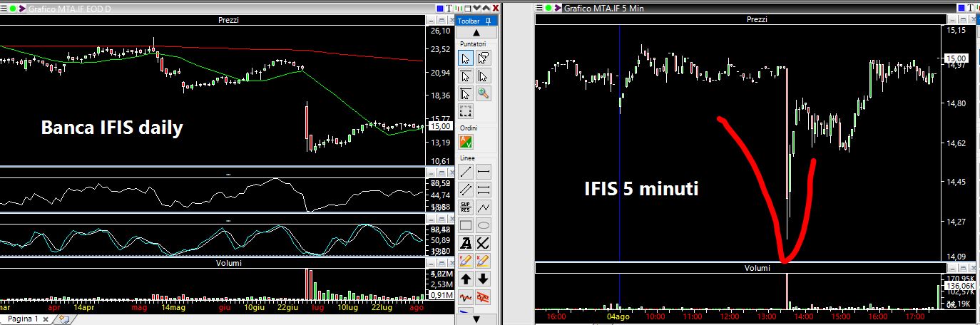Click the zoom magnifier tool
This screenshot has width=980, height=325.
(483, 93)
